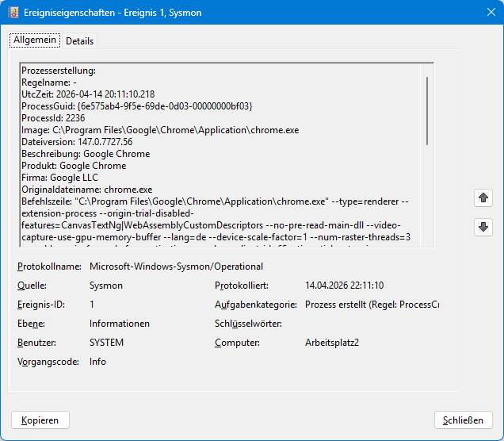The width and height of the screenshot is (504, 441).
Task: Click the Vorgangscode value Info
Action: pyautogui.click(x=97, y=362)
